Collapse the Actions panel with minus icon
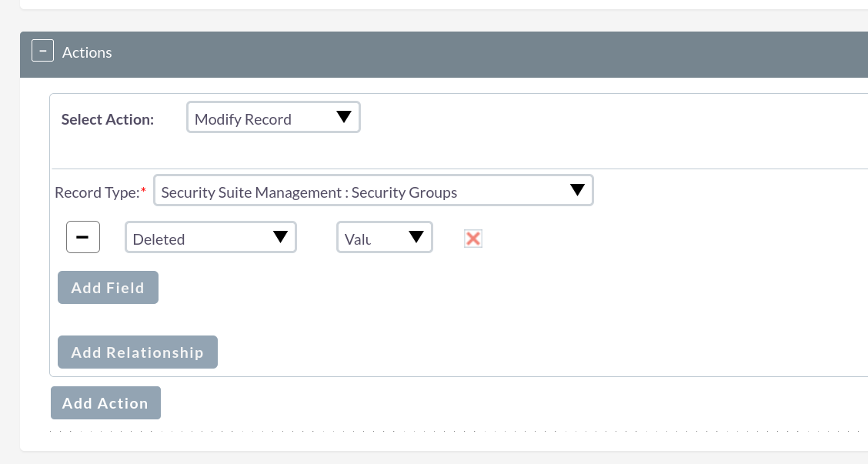The width and height of the screenshot is (868, 464). pyautogui.click(x=41, y=52)
